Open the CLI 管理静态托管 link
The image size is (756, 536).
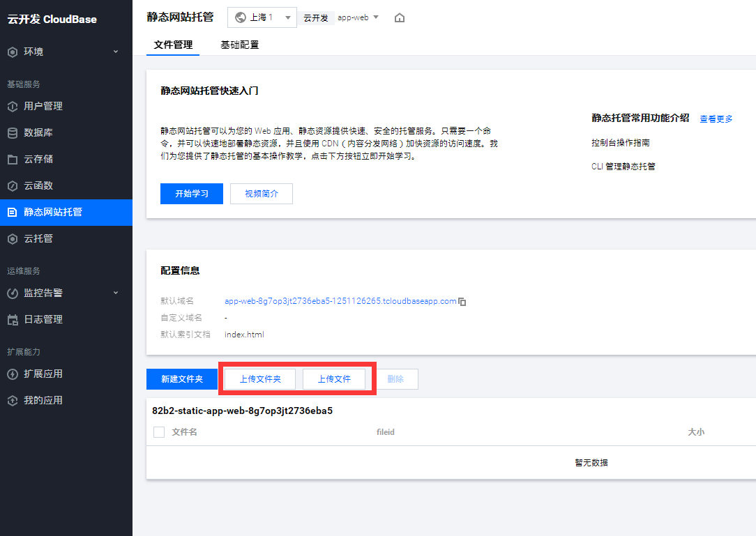623,167
